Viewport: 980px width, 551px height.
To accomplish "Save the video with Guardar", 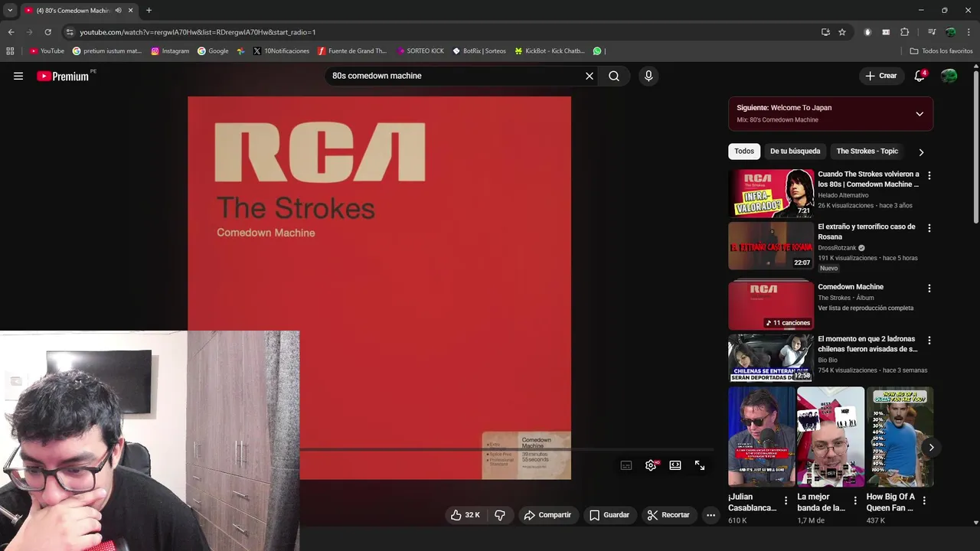I will pyautogui.click(x=609, y=515).
